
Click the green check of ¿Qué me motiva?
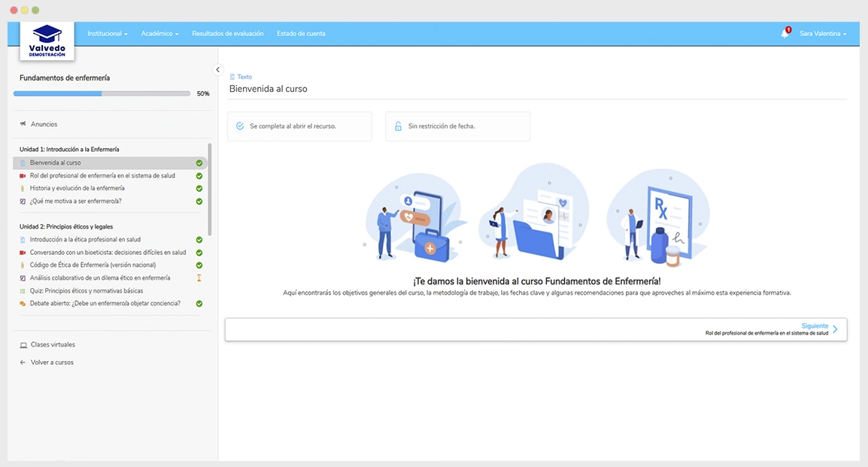point(199,202)
